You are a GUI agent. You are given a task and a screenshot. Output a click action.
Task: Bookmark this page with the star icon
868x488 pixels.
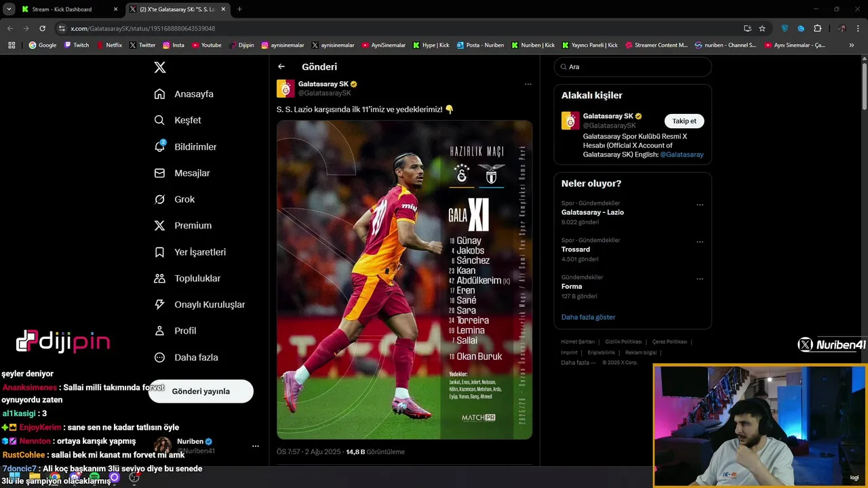762,28
